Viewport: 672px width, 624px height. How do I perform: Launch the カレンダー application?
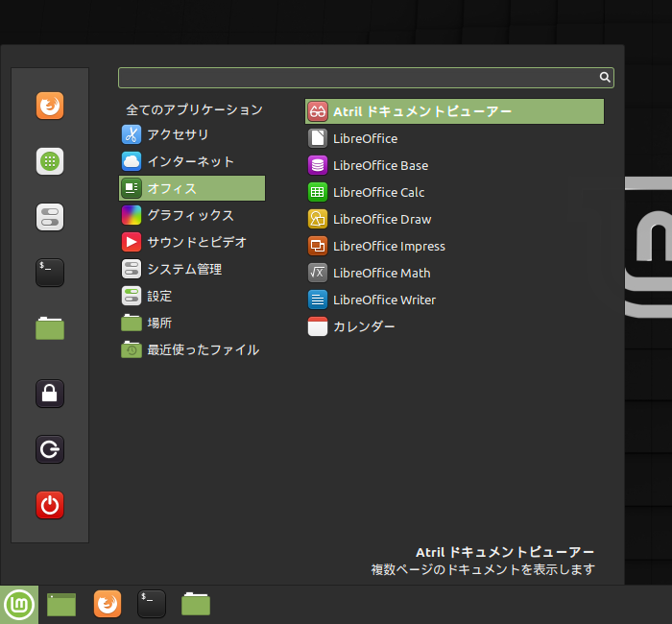(454, 326)
